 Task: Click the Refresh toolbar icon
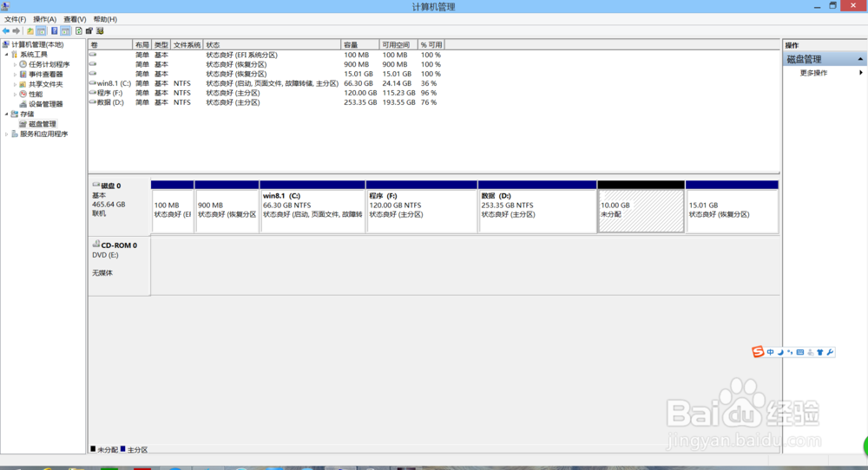tap(79, 31)
